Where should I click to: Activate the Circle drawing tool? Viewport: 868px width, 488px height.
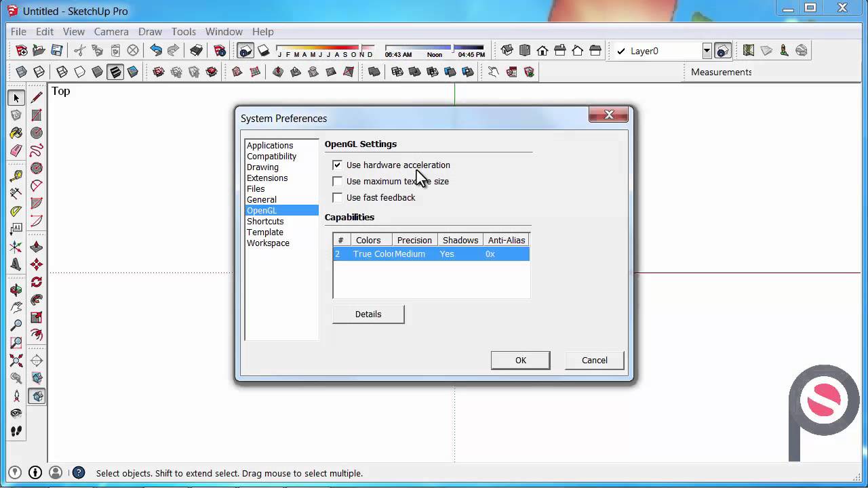click(37, 133)
